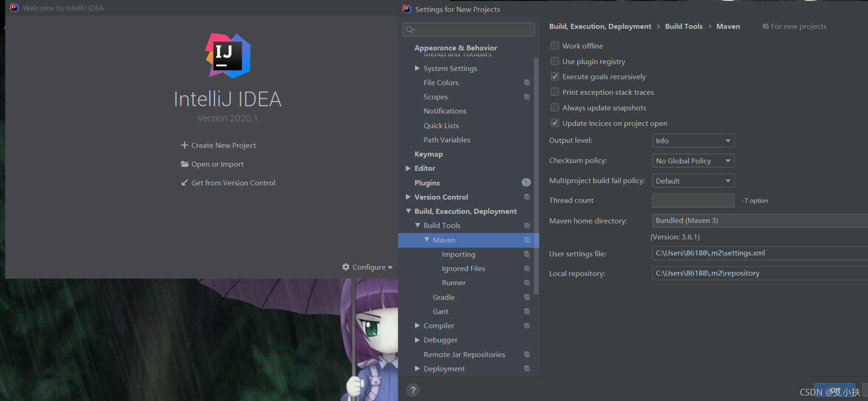Expand the Compiler node
The height and width of the screenshot is (401, 868).
click(417, 325)
